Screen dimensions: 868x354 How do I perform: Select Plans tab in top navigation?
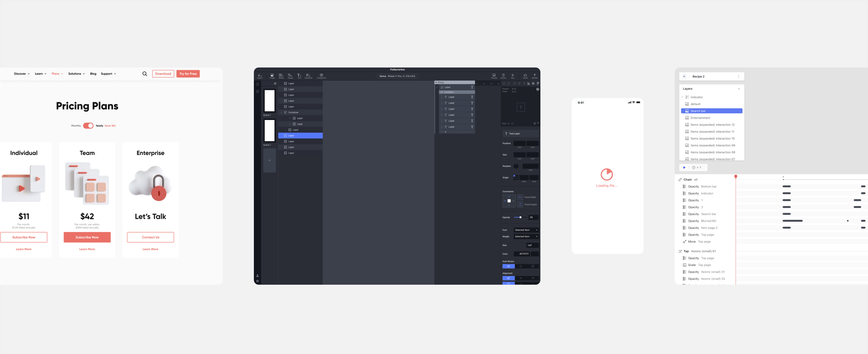point(56,74)
